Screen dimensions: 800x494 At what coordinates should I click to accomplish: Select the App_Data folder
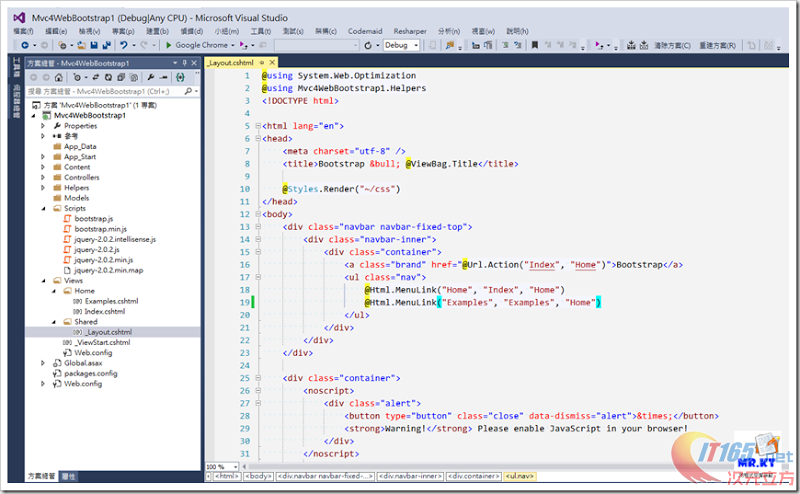[x=80, y=146]
